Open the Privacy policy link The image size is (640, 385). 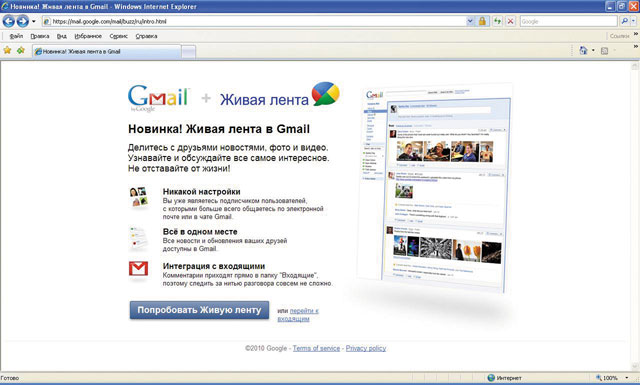366,348
